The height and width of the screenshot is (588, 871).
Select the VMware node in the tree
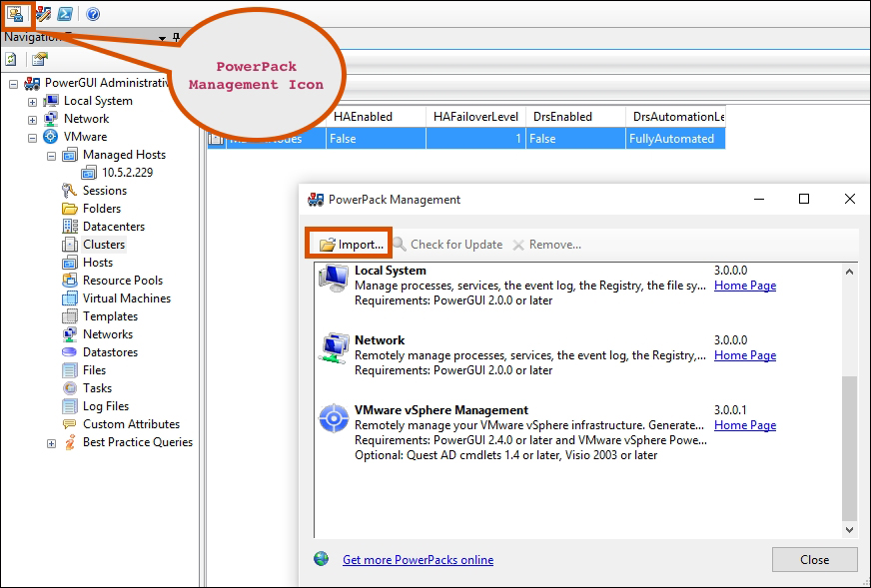pos(85,137)
